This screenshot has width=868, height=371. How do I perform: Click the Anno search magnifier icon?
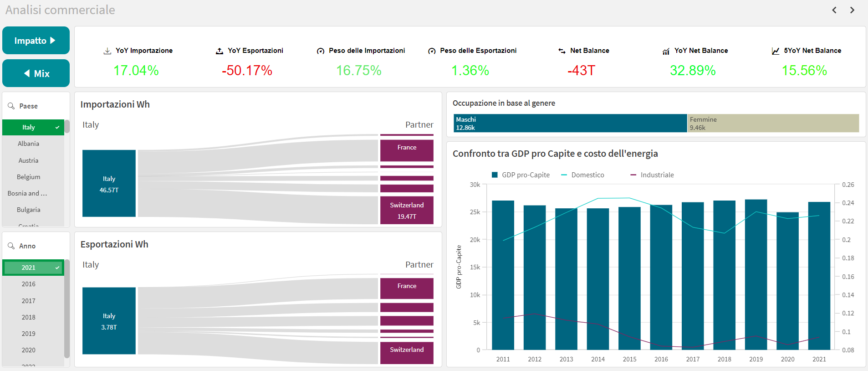click(11, 246)
